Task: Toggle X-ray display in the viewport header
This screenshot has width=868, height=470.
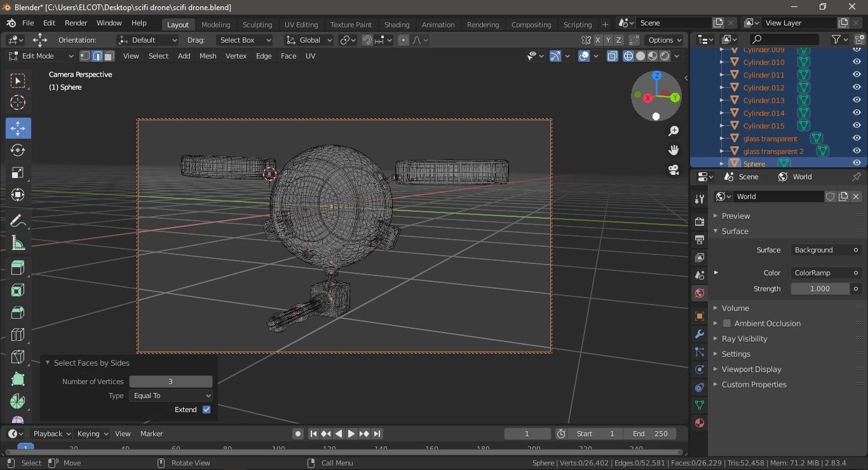Action: point(613,56)
